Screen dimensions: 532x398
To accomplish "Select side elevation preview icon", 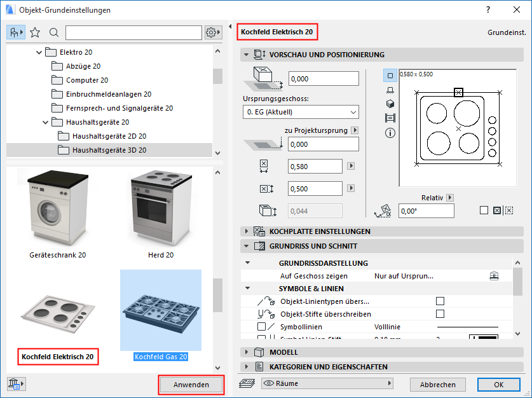I will pos(390,90).
